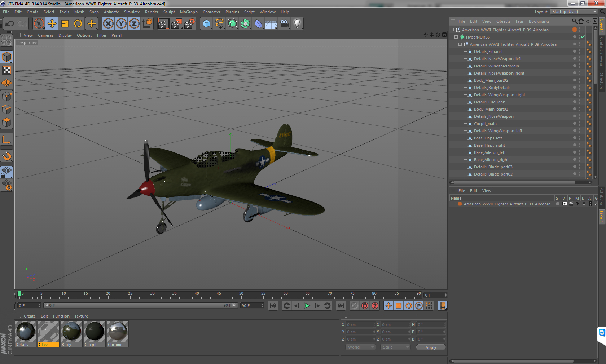Switch the coordinate system icon
606x364 pixels.
[x=147, y=24]
